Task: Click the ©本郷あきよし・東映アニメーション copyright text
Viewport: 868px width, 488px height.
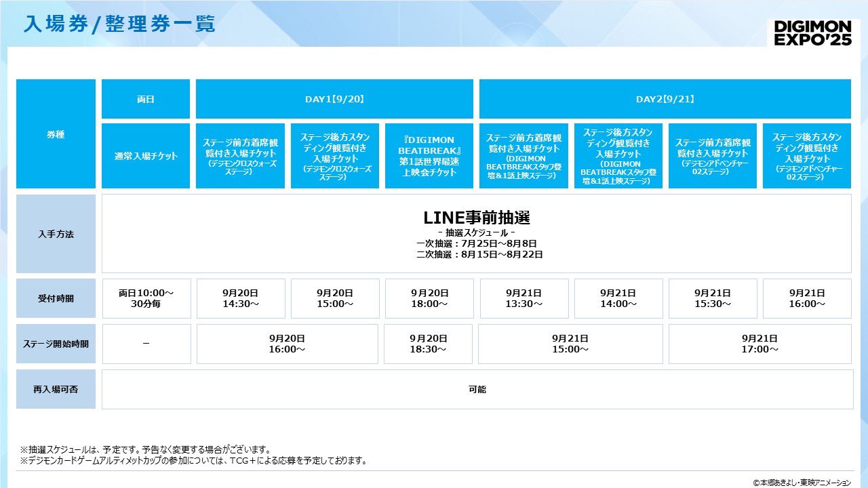Action: (x=801, y=482)
